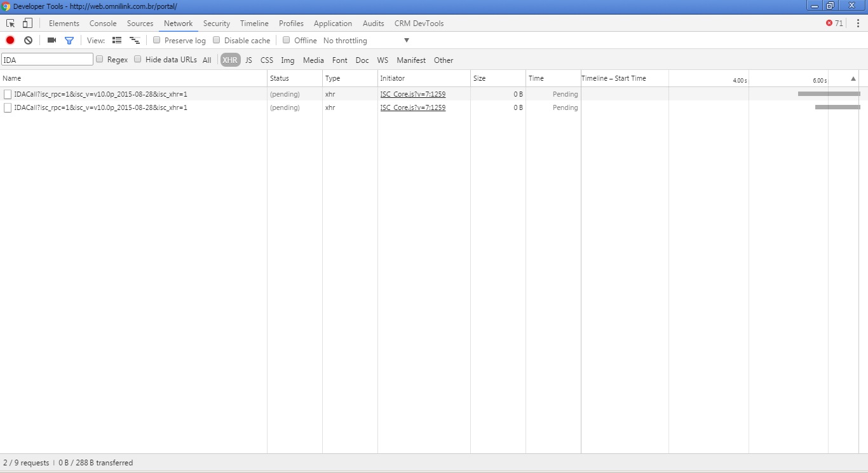This screenshot has width=868, height=473.
Task: Enable the Regex filter checkbox
Action: click(100, 59)
